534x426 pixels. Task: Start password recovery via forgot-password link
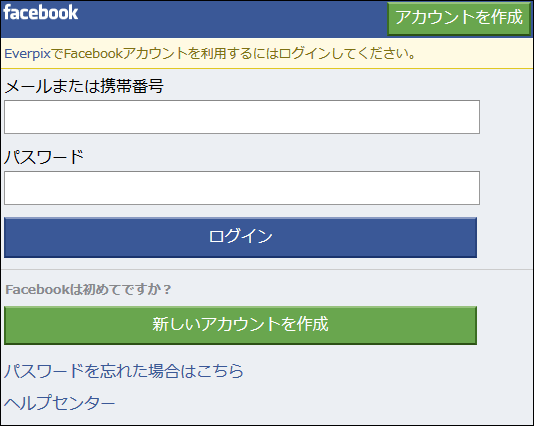click(x=124, y=370)
